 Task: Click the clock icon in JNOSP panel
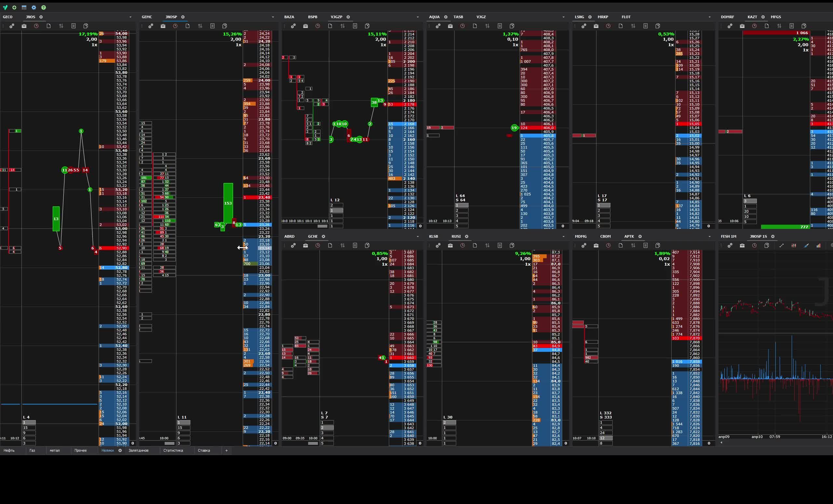(175, 26)
